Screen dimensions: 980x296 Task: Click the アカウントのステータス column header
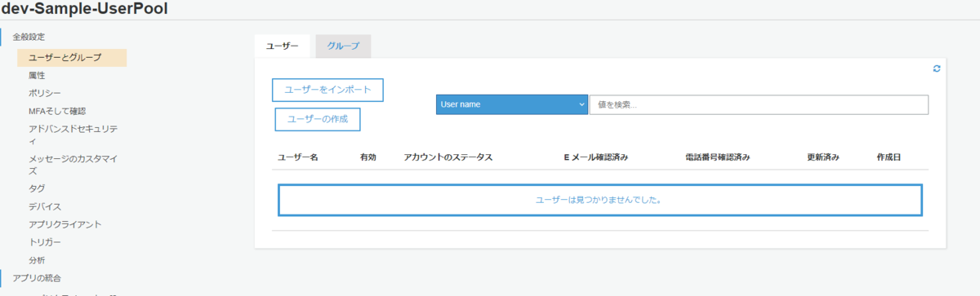(448, 157)
